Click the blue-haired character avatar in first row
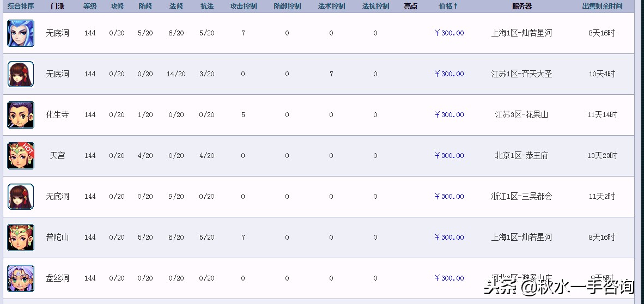Image resolution: width=644 pixels, height=304 pixels. pyautogui.click(x=21, y=33)
